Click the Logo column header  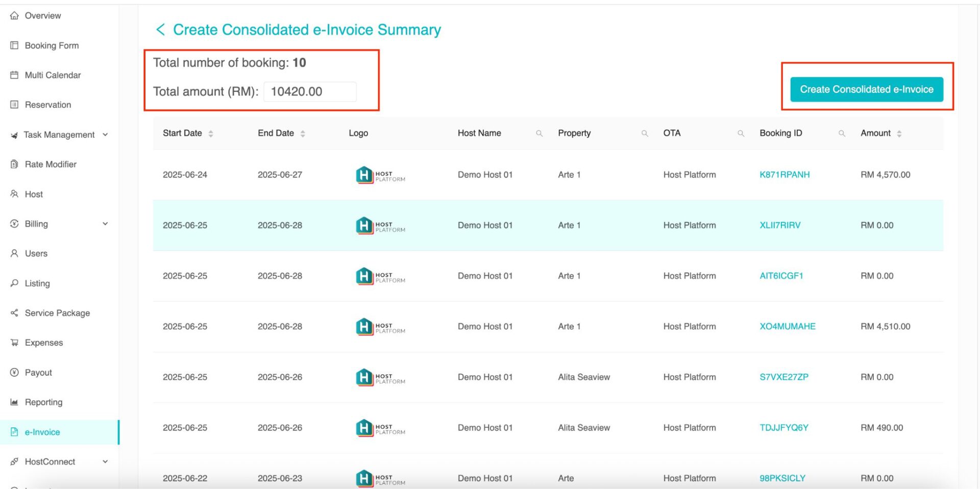[x=358, y=133]
